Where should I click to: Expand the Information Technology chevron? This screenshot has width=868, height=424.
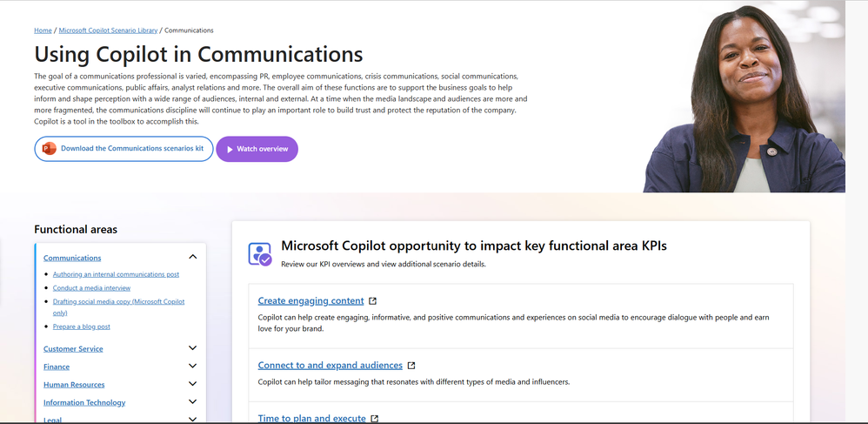(x=192, y=401)
